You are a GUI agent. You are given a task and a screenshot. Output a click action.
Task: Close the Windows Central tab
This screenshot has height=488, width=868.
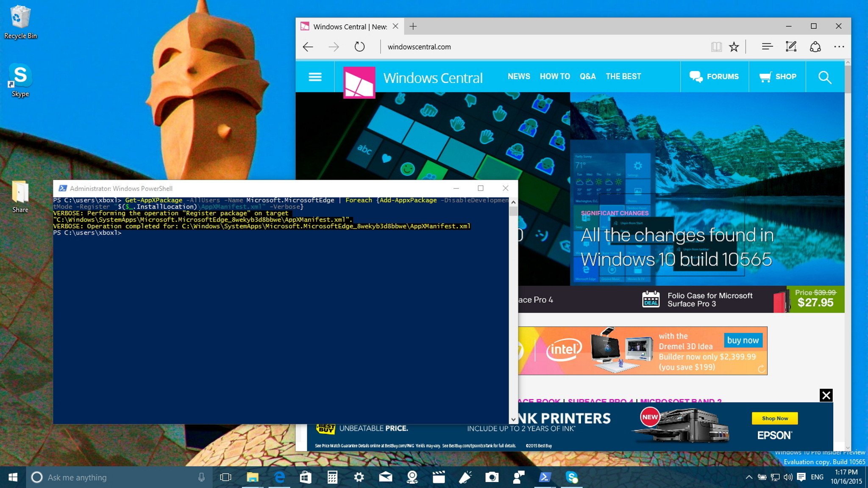[395, 26]
